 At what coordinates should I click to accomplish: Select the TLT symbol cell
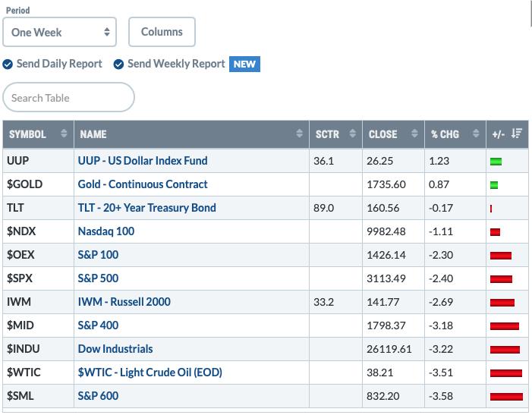point(39,208)
